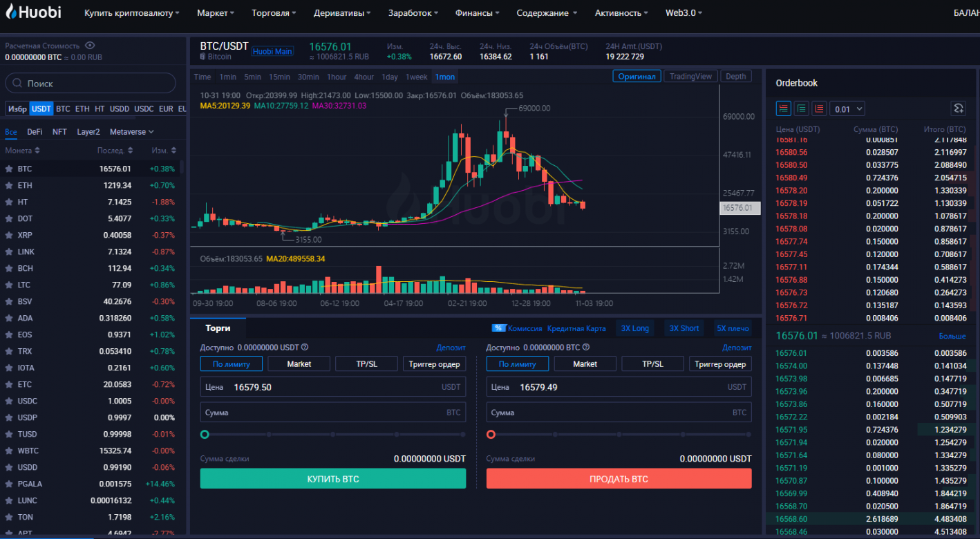Switch to DeFi coin category tab

[35, 132]
